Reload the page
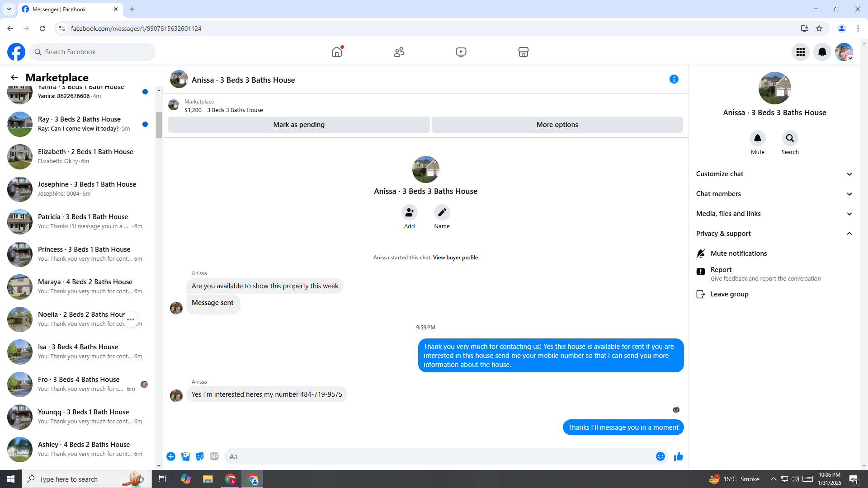The height and width of the screenshot is (488, 868). [42, 28]
